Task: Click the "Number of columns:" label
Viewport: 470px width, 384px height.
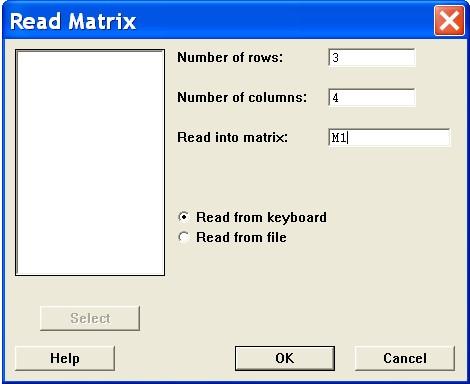Action: point(242,97)
